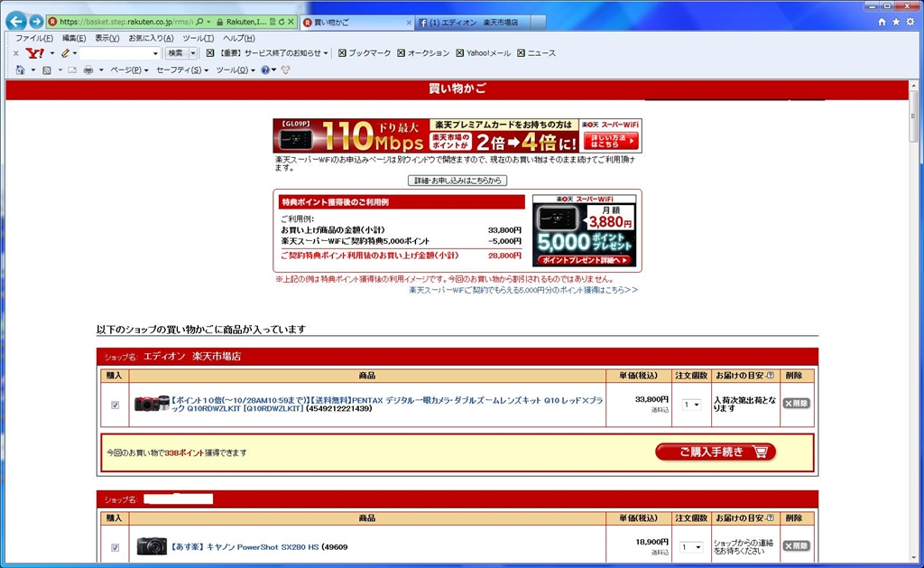Click the search magnifier in address bar
924x568 pixels.
(199, 22)
